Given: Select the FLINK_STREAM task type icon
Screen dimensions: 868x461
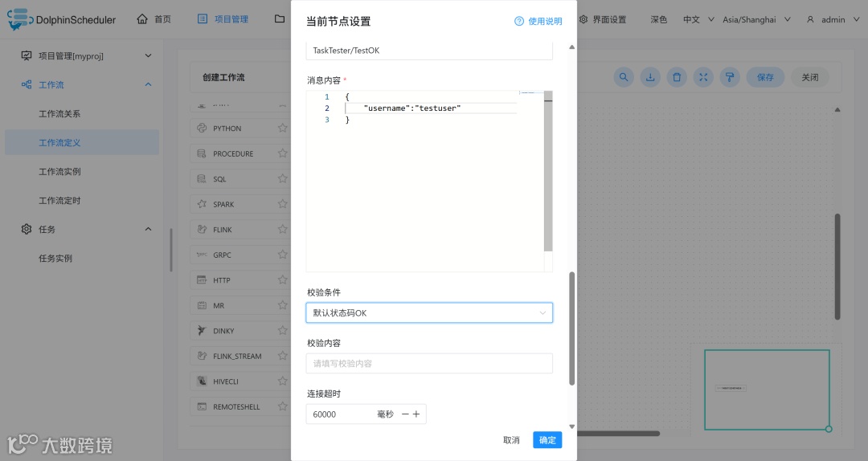Looking at the screenshot, I should point(202,356).
